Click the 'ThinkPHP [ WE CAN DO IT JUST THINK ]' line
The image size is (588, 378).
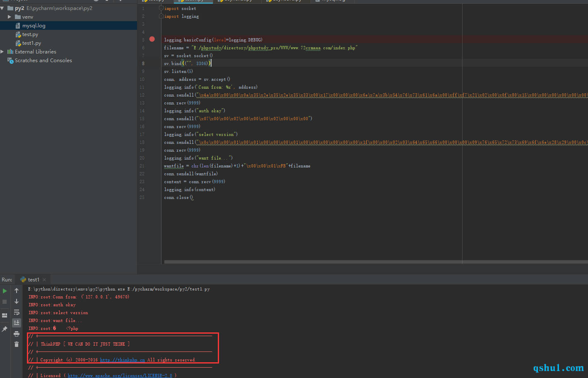pyautogui.click(x=79, y=344)
